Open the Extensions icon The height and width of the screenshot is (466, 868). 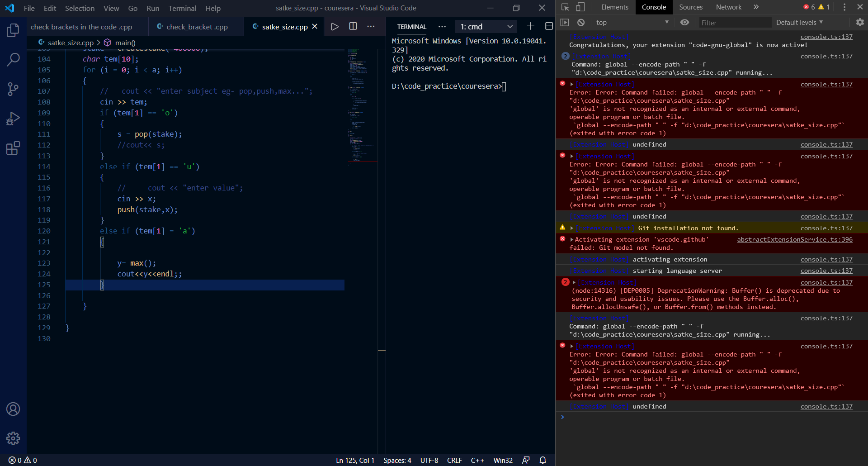(x=13, y=148)
